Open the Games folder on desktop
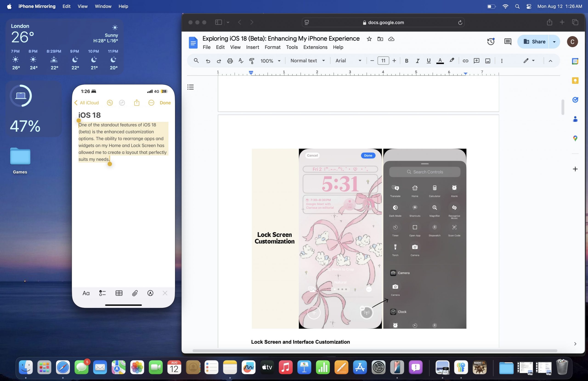 click(x=20, y=161)
